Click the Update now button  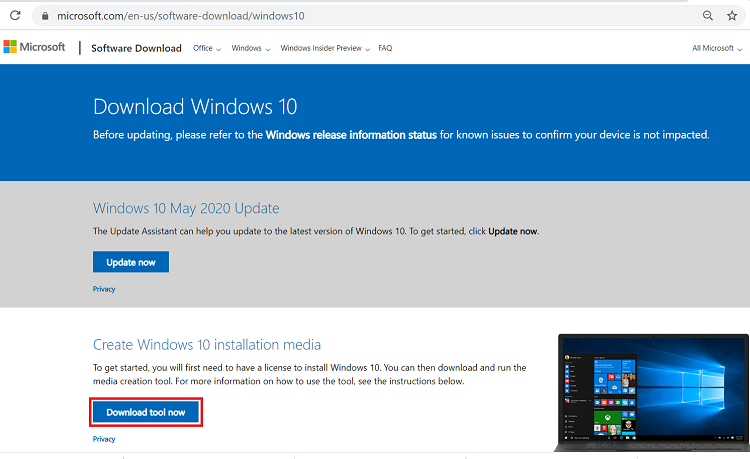pos(131,262)
